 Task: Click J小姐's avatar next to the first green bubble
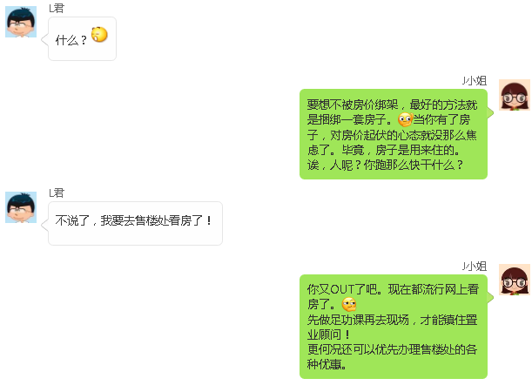pyautogui.click(x=515, y=95)
